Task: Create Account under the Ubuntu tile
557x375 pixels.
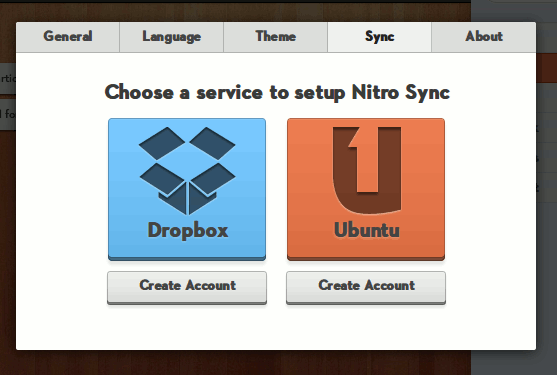Action: click(366, 287)
